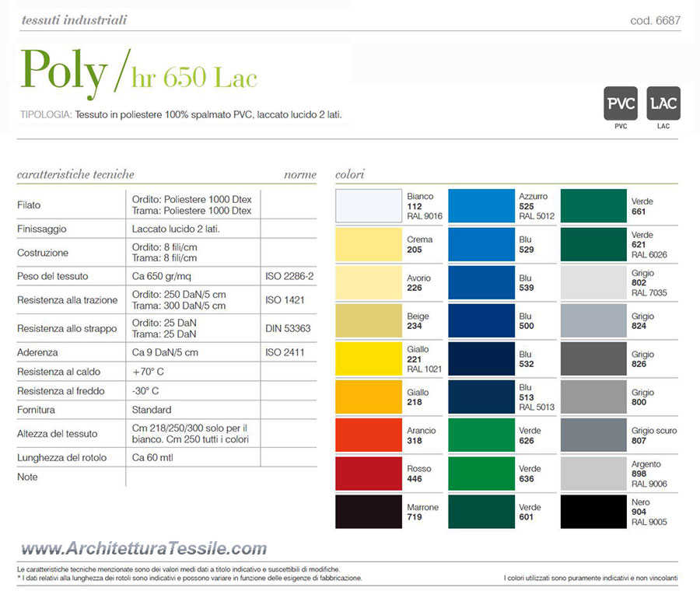Click the 'Costruzione' row label
Viewport: 700px width, 591px height.
pyautogui.click(x=43, y=253)
